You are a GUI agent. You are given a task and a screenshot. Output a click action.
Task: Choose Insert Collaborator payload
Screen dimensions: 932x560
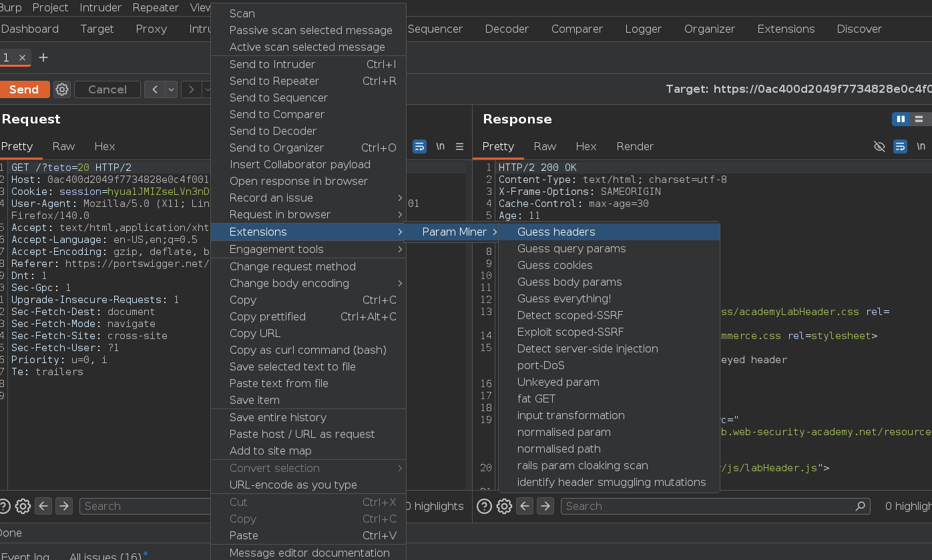[x=307, y=164]
